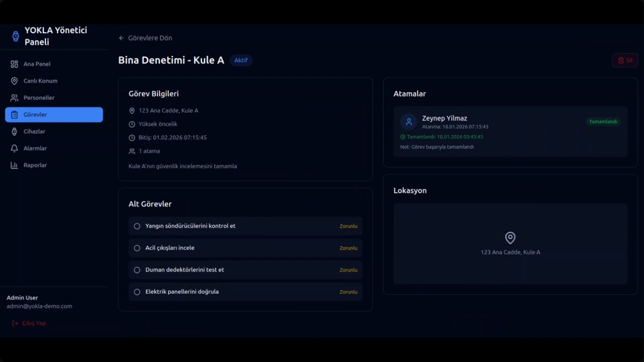The height and width of the screenshot is (362, 644).
Task: Click the Admin User name
Action: point(22,298)
